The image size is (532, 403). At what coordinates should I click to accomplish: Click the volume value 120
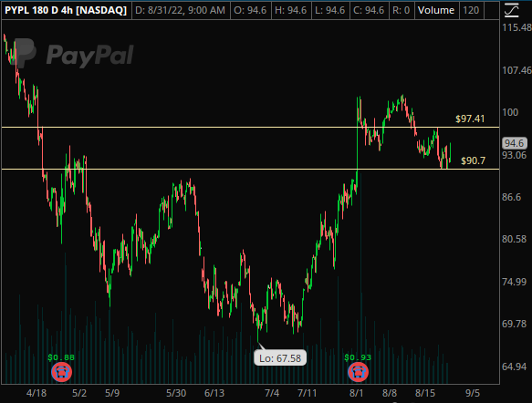pos(471,10)
